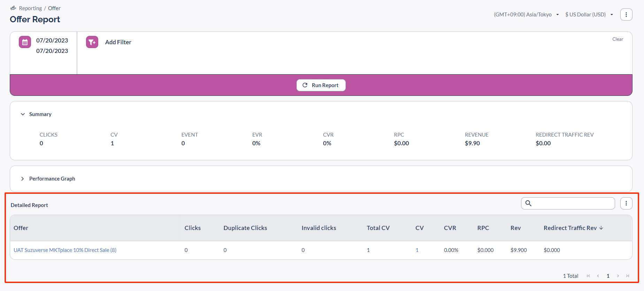The width and height of the screenshot is (644, 291).
Task: Clear the applied filters
Action: click(618, 39)
